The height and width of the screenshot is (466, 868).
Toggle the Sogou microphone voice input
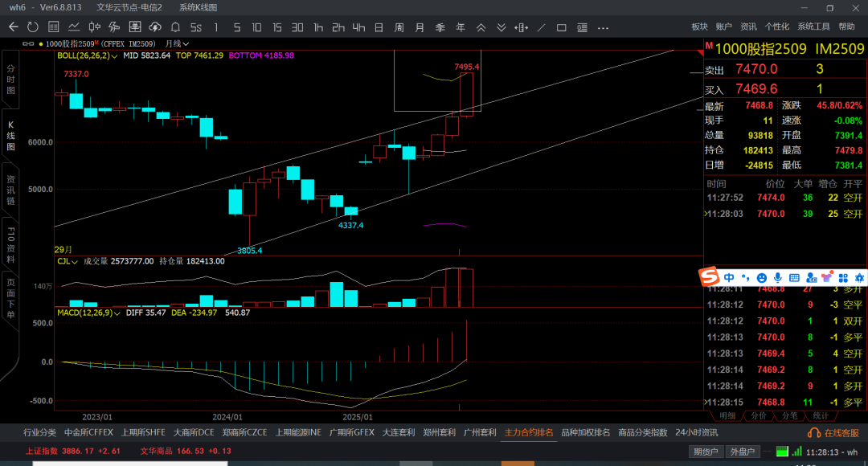tap(778, 277)
